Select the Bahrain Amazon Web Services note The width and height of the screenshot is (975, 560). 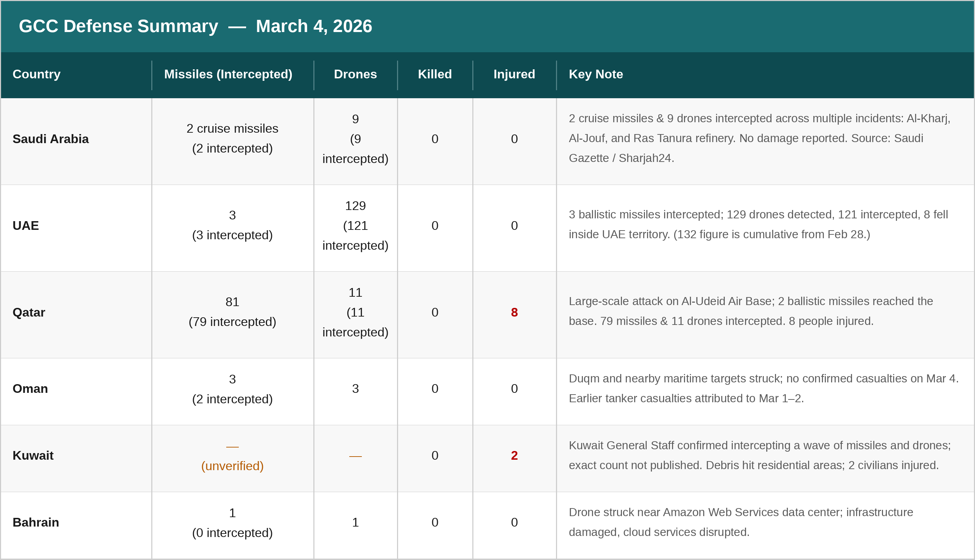(x=740, y=522)
